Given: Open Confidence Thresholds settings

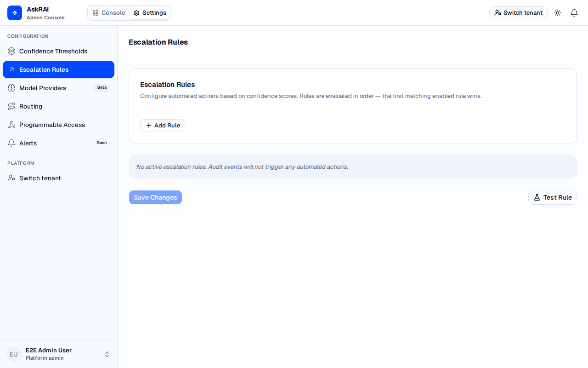Looking at the screenshot, I should tap(58, 51).
